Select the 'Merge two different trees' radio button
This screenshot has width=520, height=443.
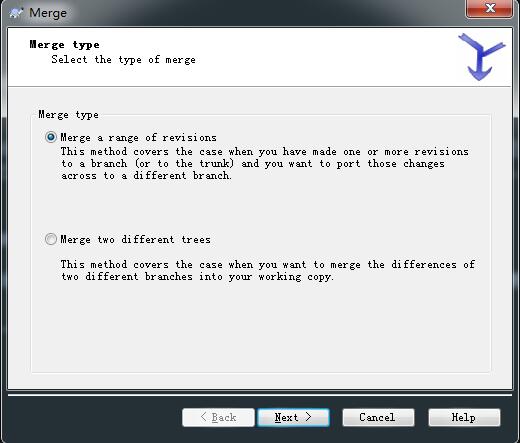pyautogui.click(x=51, y=239)
